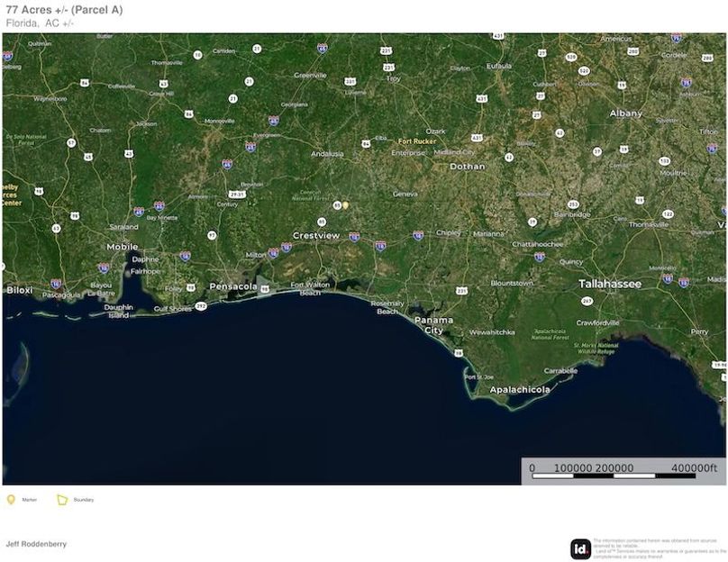Click the Fort Rucker label on the map
Screen dimensions: 728x562
click(x=418, y=141)
